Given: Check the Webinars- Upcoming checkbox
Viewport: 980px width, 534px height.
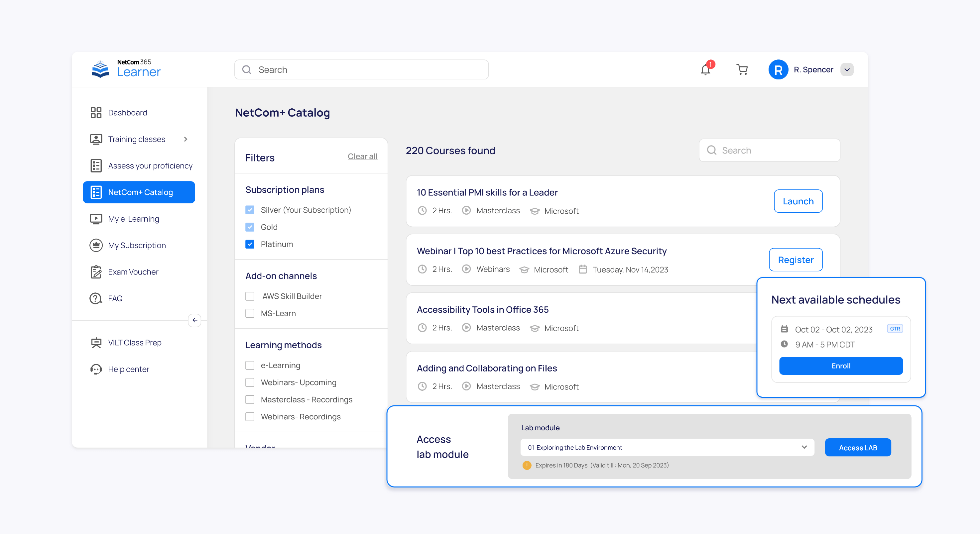Looking at the screenshot, I should click(x=250, y=382).
